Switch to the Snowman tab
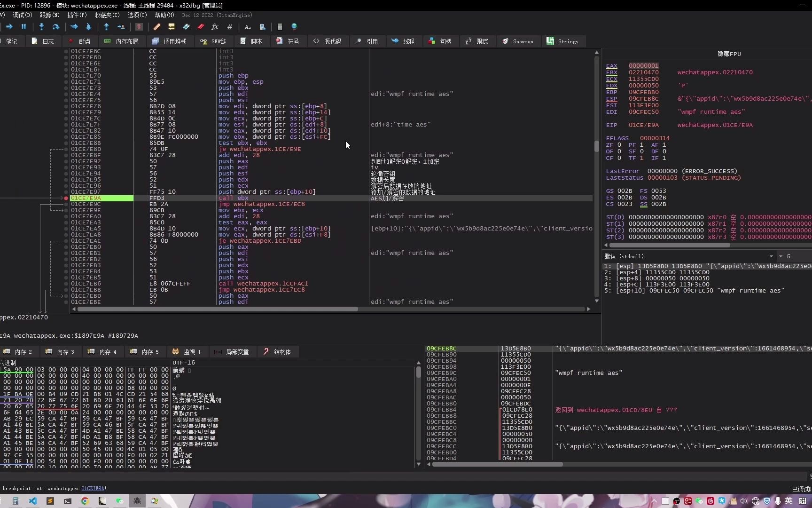Image resolution: width=812 pixels, height=508 pixels. click(518, 41)
